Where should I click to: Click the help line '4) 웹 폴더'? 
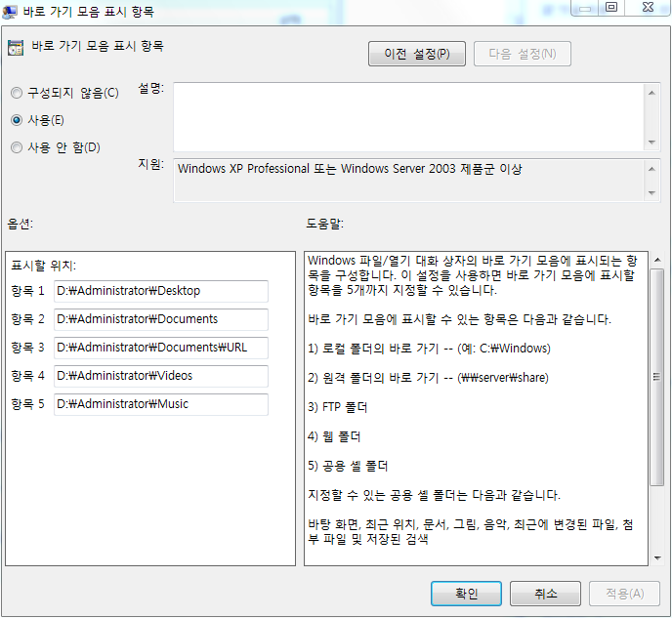point(334,436)
